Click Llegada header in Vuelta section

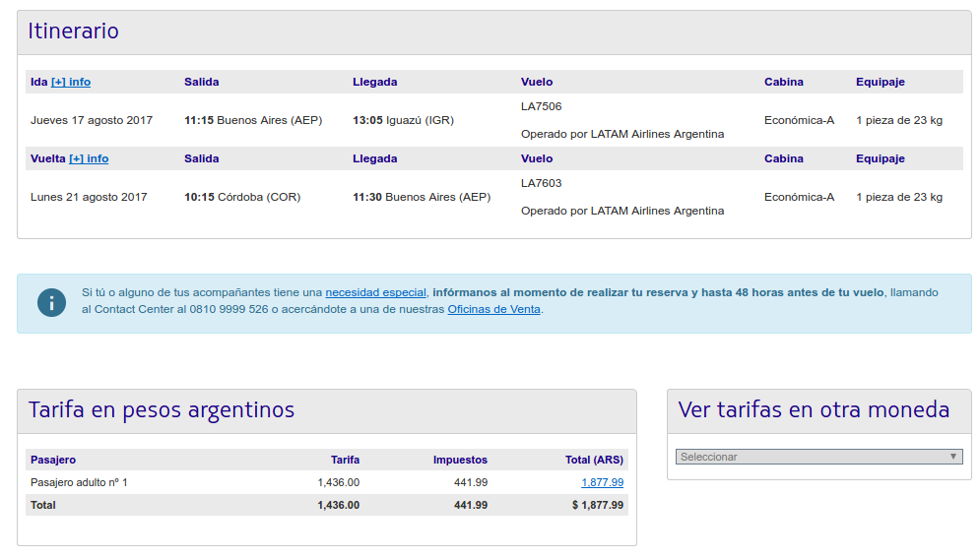[375, 158]
